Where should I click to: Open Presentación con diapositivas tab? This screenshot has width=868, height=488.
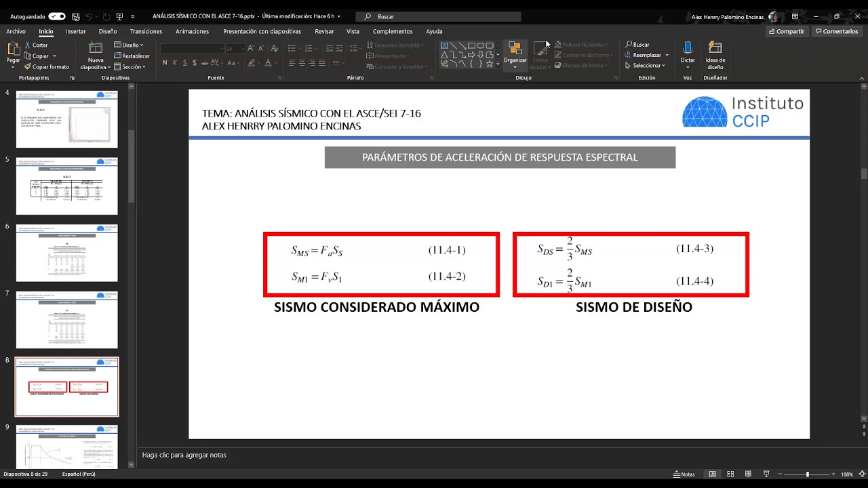pos(262,31)
